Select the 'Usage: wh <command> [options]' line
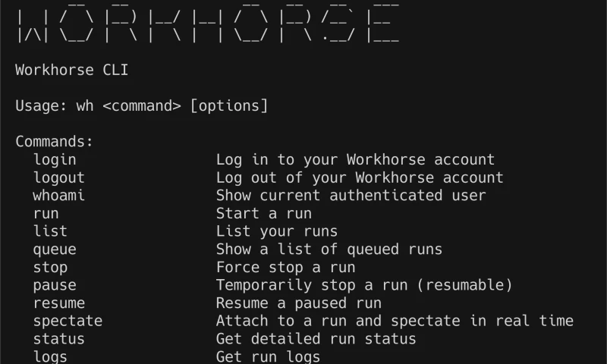Image resolution: width=607 pixels, height=364 pixels. point(141,105)
